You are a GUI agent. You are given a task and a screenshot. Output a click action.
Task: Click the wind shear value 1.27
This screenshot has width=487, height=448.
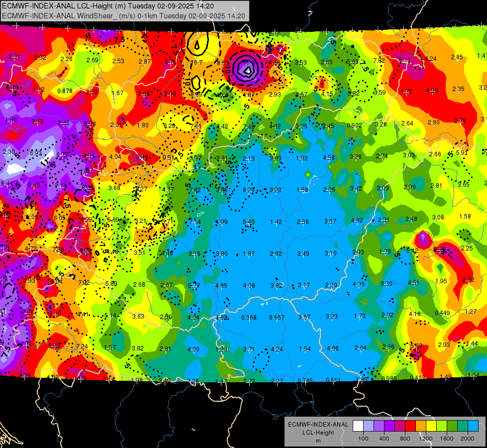click(471, 311)
